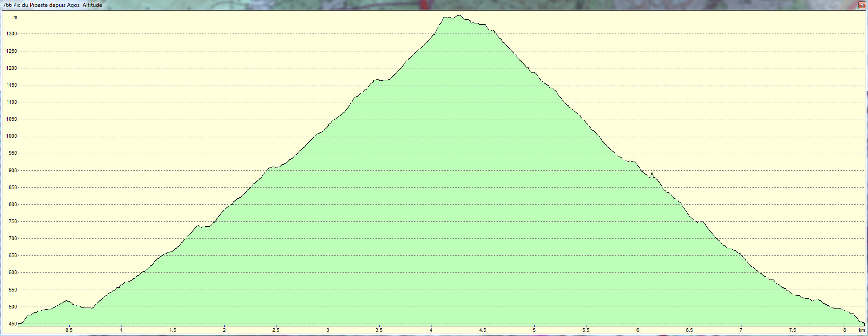
Task: Click the 4 km distance tick label
Action: click(431, 330)
